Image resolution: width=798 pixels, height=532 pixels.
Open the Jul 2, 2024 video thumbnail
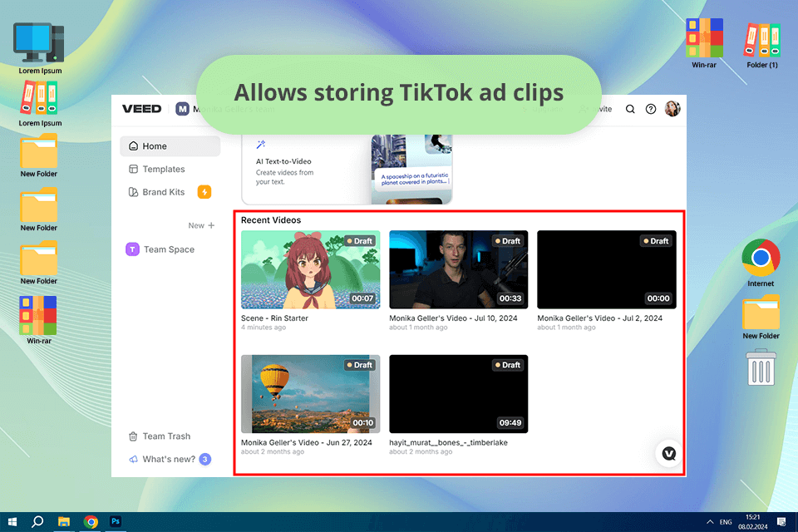[607, 270]
